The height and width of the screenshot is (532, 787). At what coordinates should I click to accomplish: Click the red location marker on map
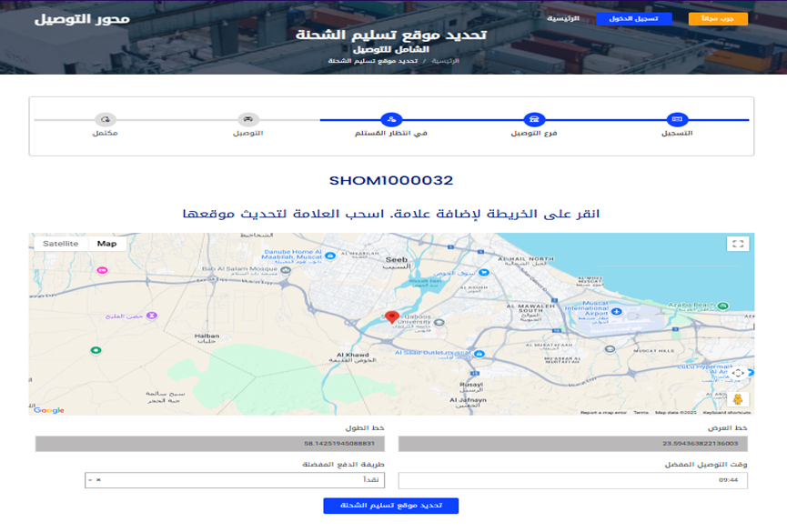tap(392, 316)
